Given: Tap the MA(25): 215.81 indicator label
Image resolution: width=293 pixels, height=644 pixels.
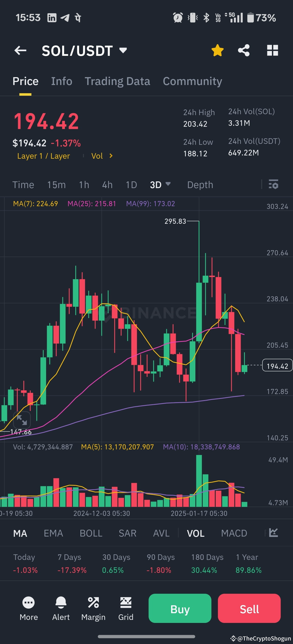Looking at the screenshot, I should [92, 204].
